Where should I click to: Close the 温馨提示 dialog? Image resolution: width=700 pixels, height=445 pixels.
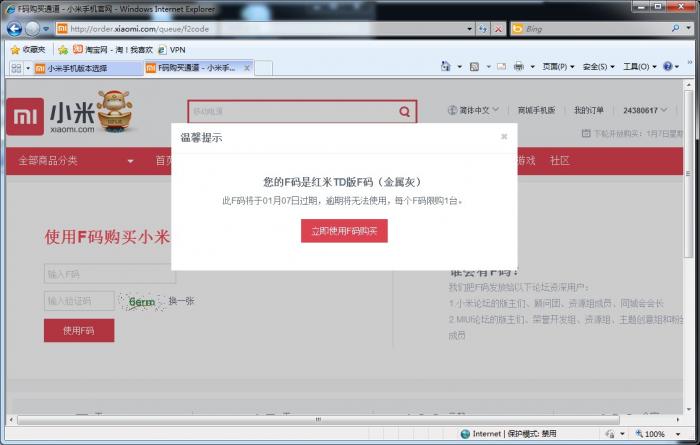click(x=504, y=137)
